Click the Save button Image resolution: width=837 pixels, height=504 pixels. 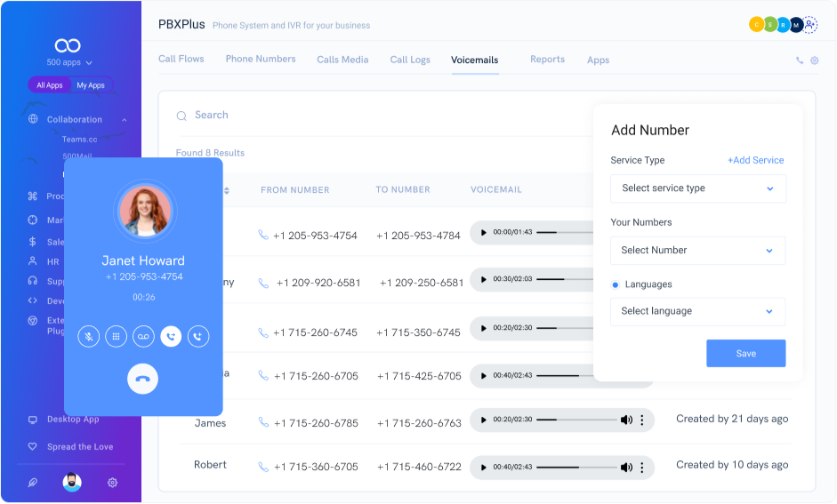pos(745,354)
